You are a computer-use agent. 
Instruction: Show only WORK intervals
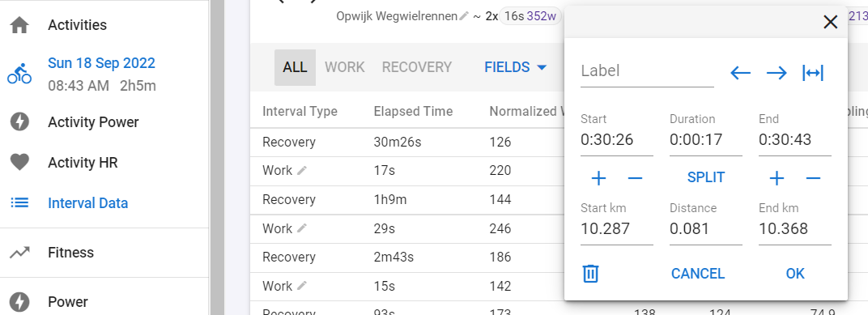344,67
